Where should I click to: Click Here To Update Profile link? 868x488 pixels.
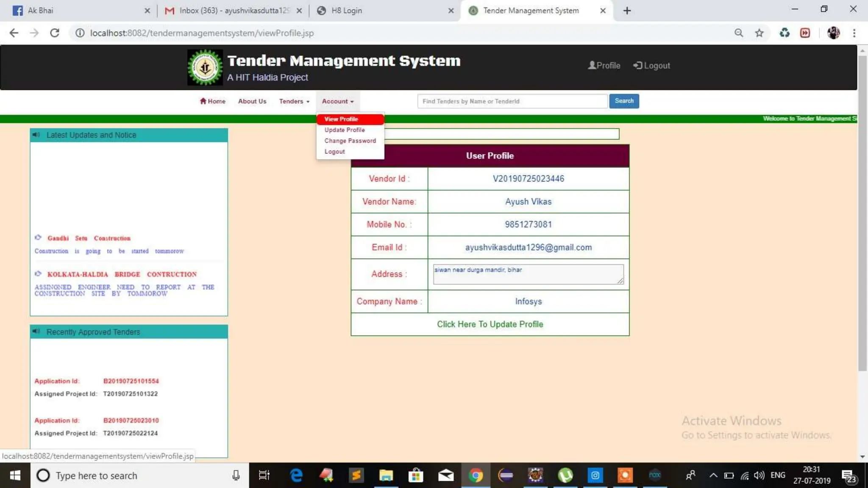click(490, 324)
